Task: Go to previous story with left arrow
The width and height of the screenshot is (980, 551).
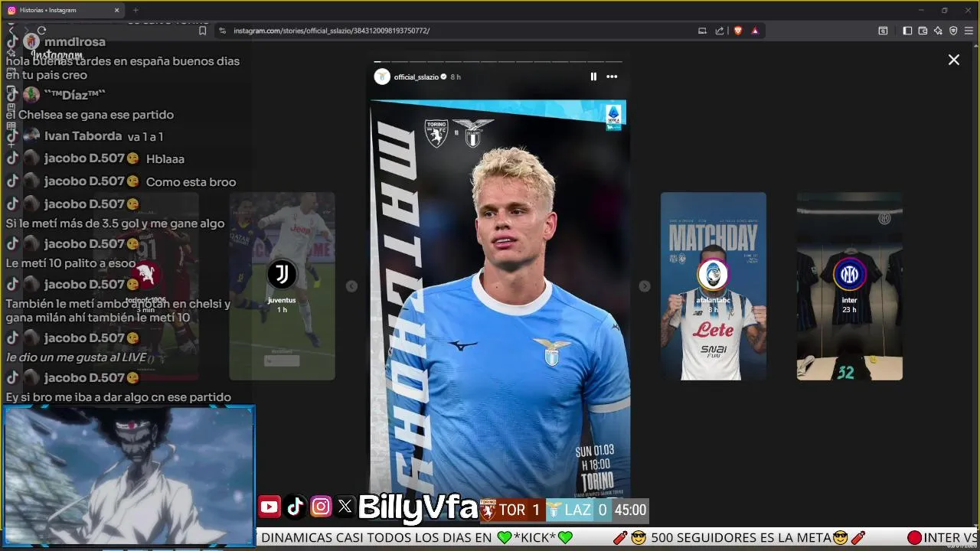Action: pyautogui.click(x=351, y=286)
